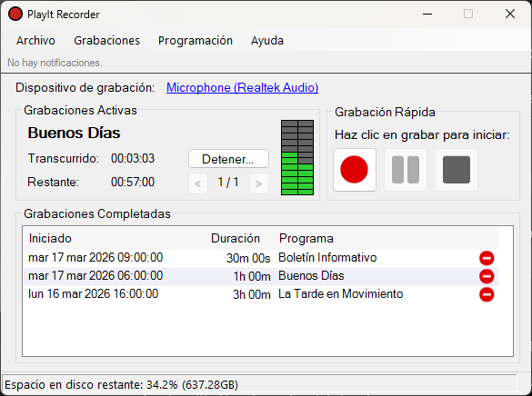Open the Ayuda menu
Screen dimensions: 532x396
coord(267,41)
